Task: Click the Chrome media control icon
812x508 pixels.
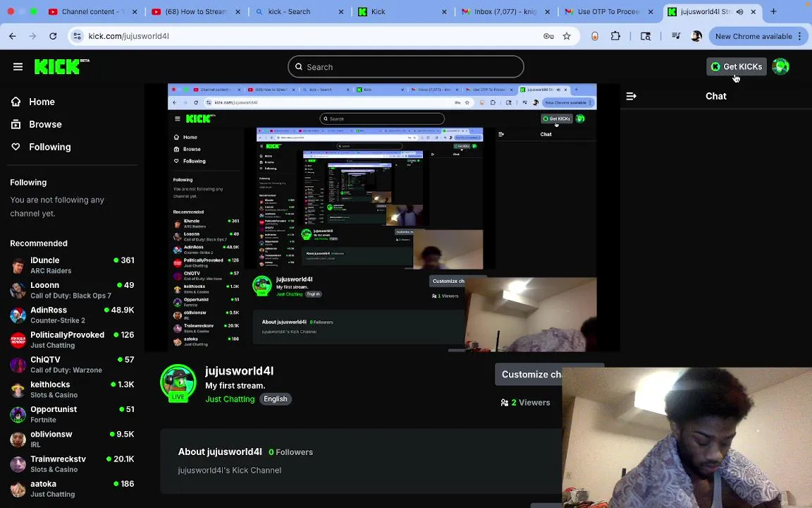Action: (x=676, y=36)
